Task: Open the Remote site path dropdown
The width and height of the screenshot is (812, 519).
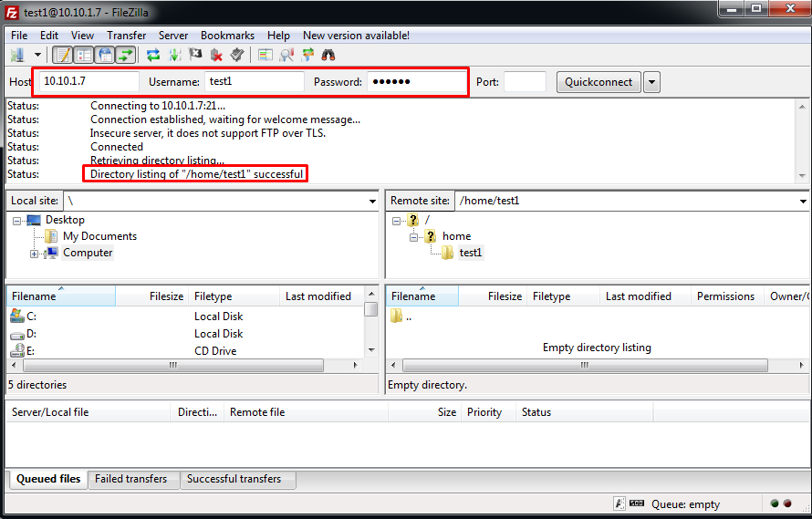Action: [x=803, y=201]
